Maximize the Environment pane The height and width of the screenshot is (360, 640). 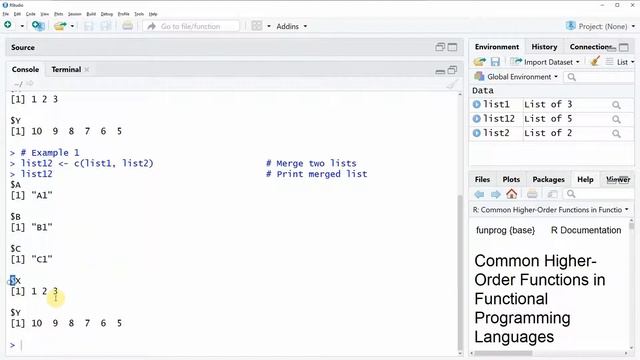(x=624, y=47)
